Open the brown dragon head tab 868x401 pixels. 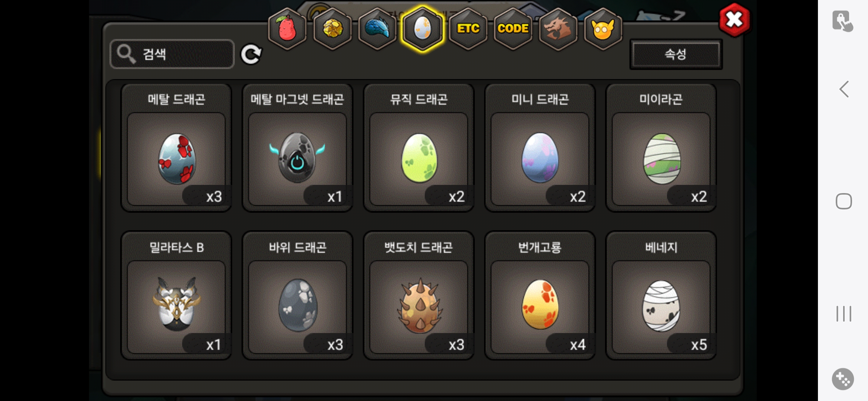(558, 29)
